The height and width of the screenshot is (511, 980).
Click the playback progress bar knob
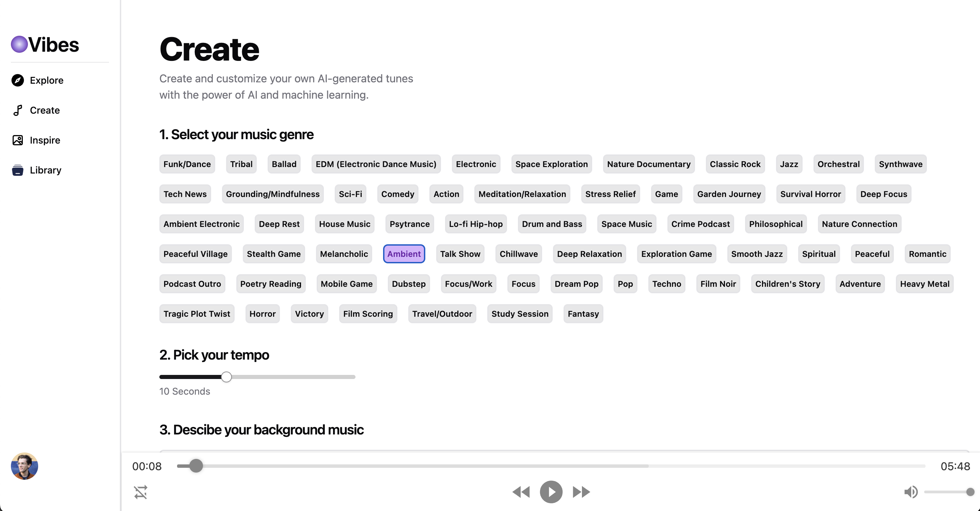(x=196, y=466)
